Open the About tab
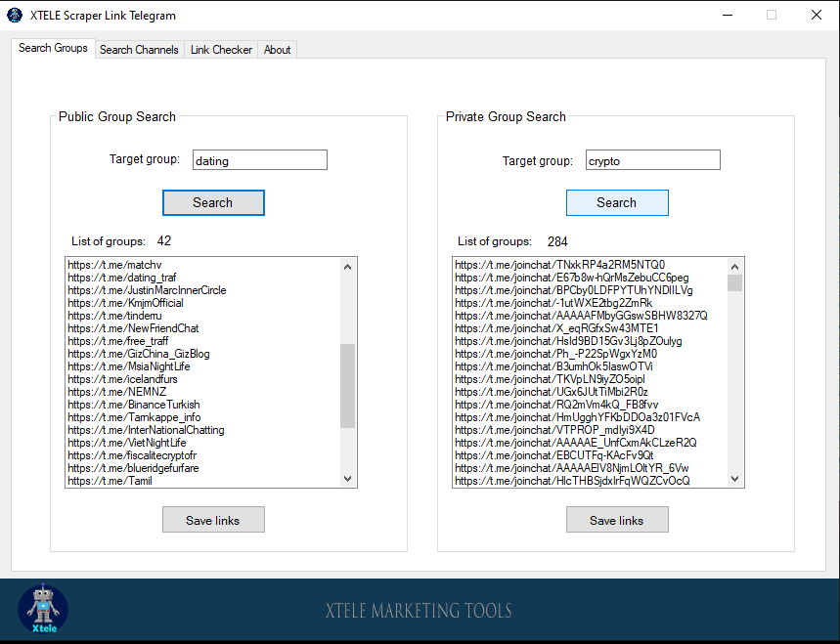This screenshot has width=840, height=644. 277,50
